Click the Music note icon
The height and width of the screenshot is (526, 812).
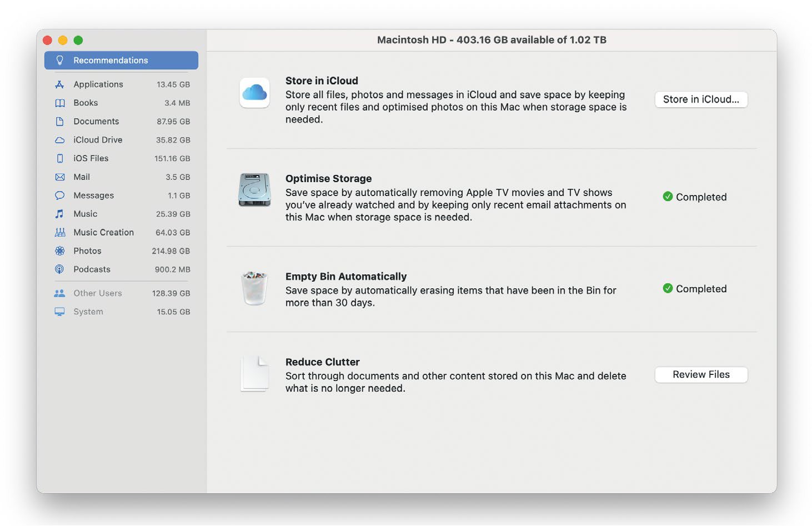(60, 214)
